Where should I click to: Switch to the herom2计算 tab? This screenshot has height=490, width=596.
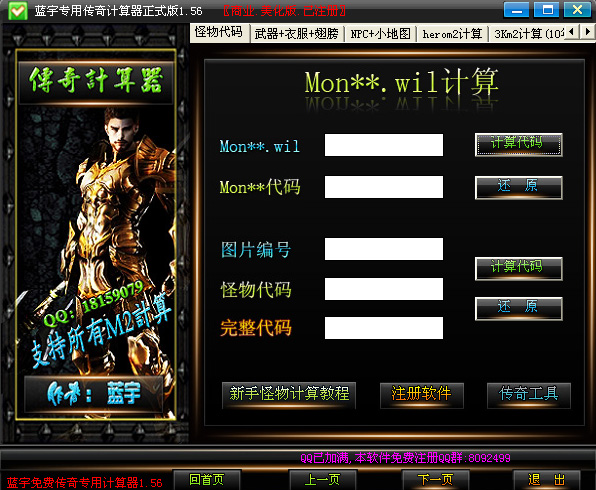(452, 34)
